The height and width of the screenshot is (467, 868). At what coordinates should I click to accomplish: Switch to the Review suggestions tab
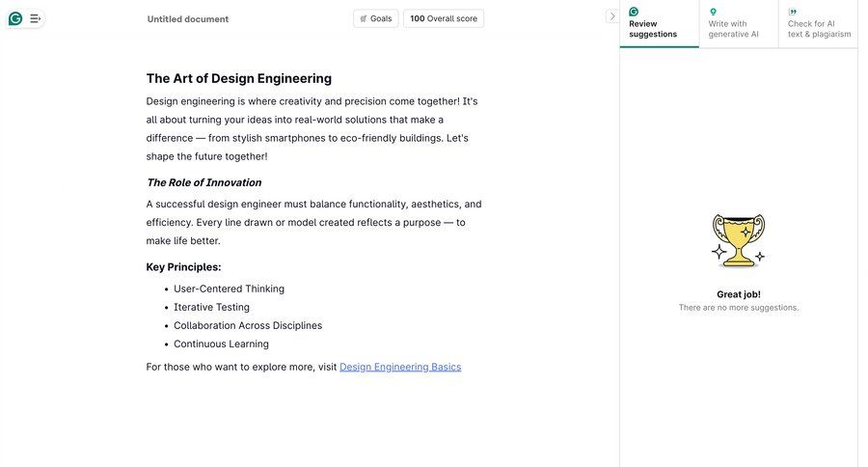coord(660,24)
